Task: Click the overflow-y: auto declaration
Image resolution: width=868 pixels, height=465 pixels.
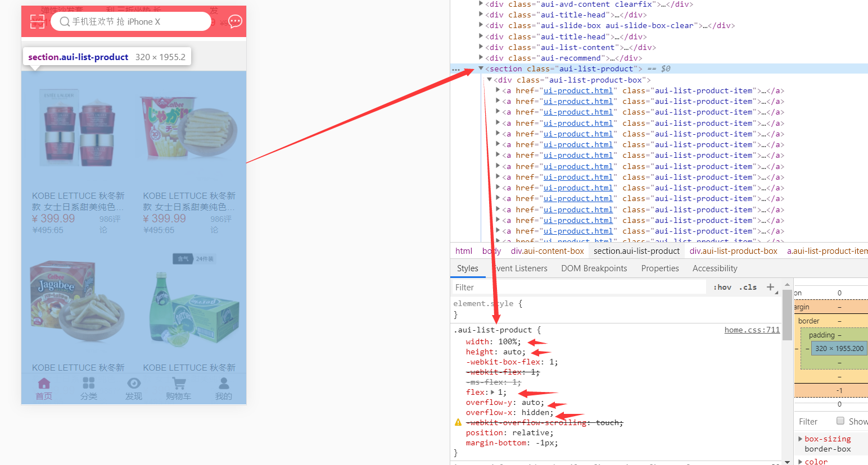Action: tap(505, 402)
